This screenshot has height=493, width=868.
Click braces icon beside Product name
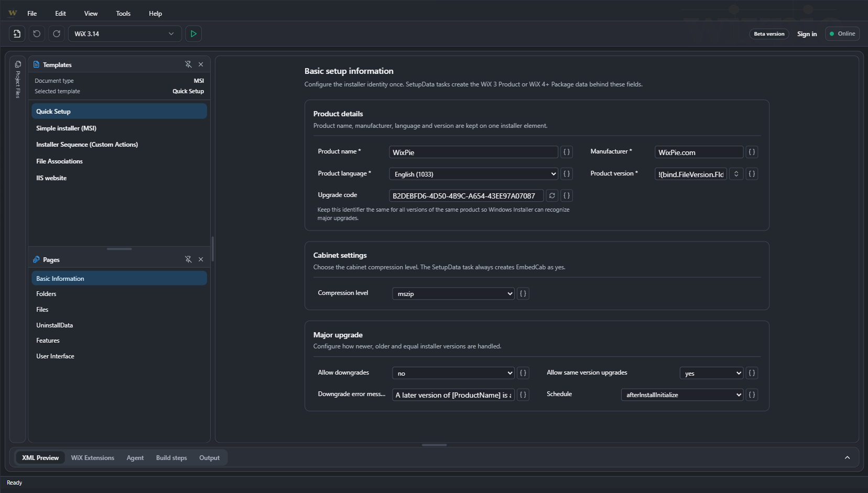[567, 152]
